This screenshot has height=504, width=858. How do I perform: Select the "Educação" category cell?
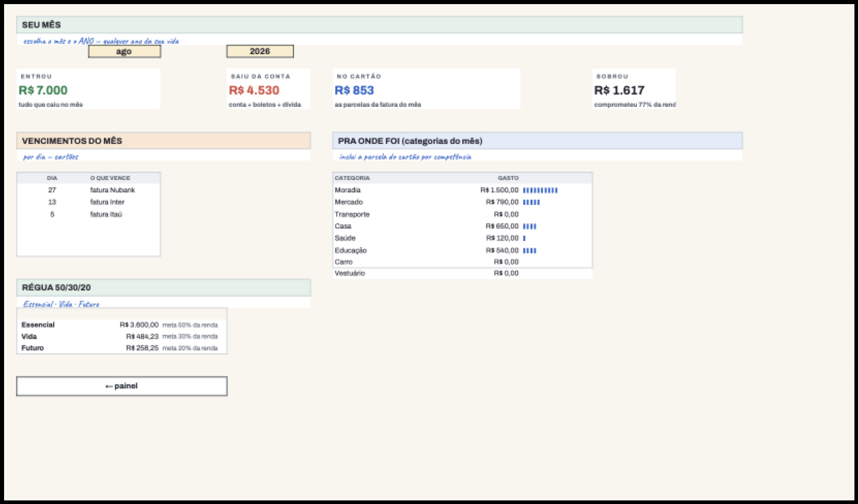click(350, 250)
